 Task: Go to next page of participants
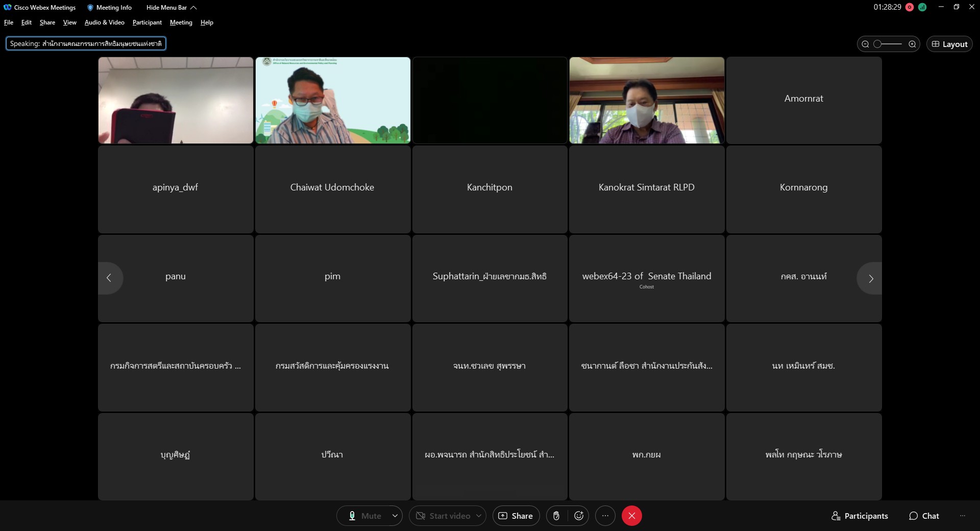coord(871,278)
